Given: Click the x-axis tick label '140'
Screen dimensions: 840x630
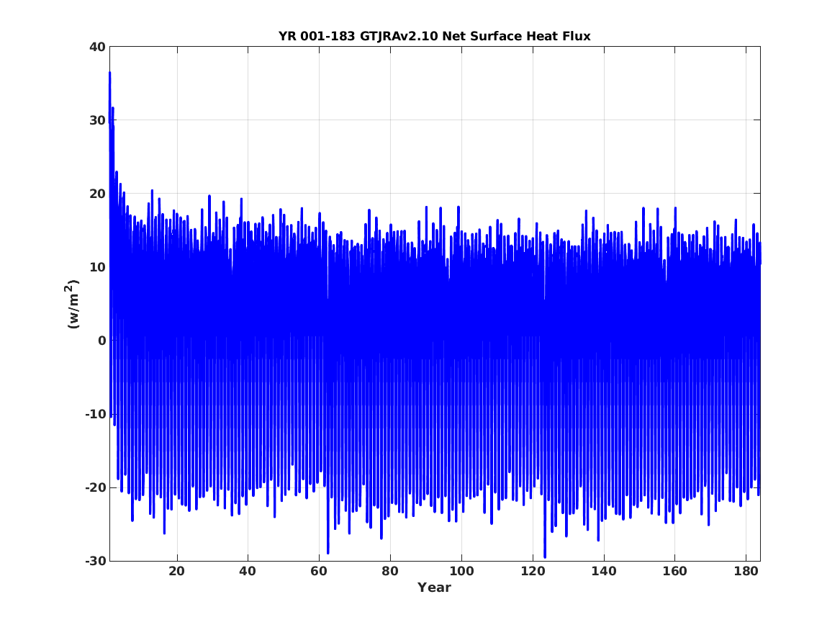Looking at the screenshot, I should [604, 571].
